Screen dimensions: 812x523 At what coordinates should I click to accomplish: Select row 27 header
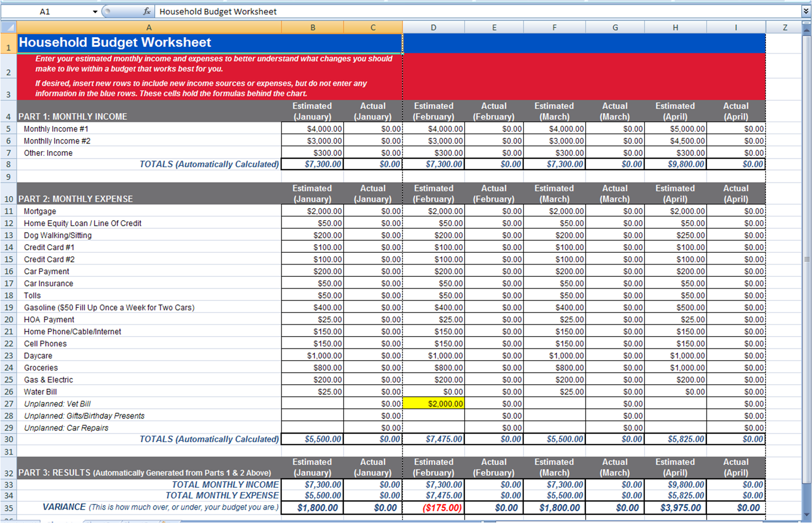coord(9,403)
